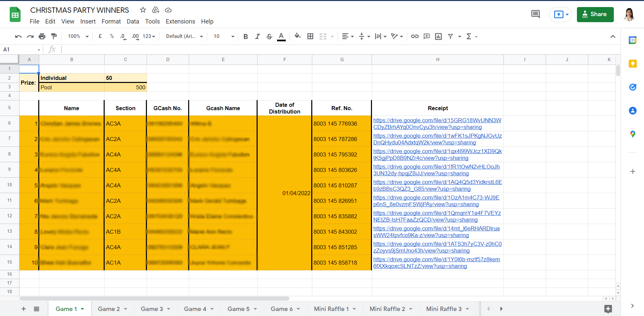Viewport: 644px width, 316px height.
Task: Open Game 1 tab options arrow
Action: (82, 309)
